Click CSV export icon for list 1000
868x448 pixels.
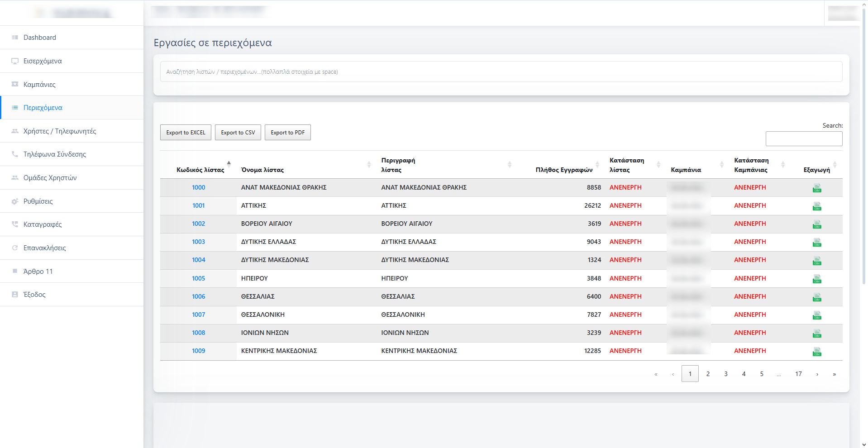pyautogui.click(x=816, y=188)
